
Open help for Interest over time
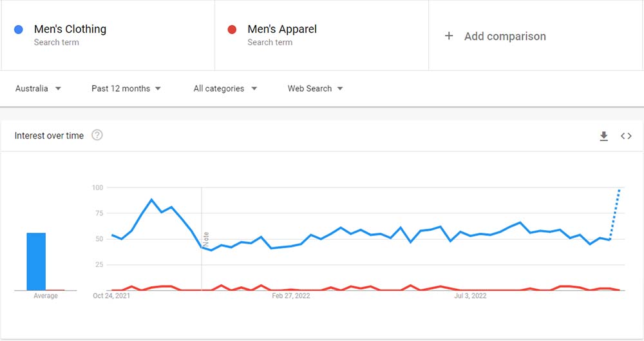coord(97,135)
